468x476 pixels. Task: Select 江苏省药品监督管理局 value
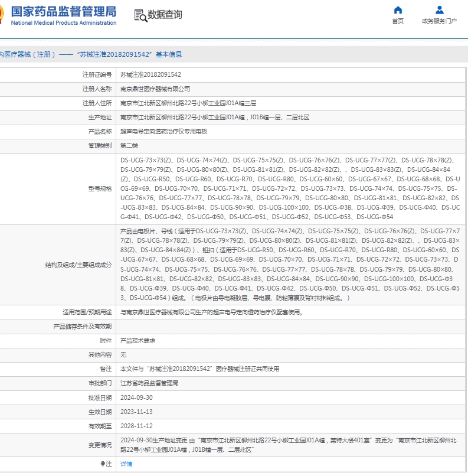(x=149, y=383)
